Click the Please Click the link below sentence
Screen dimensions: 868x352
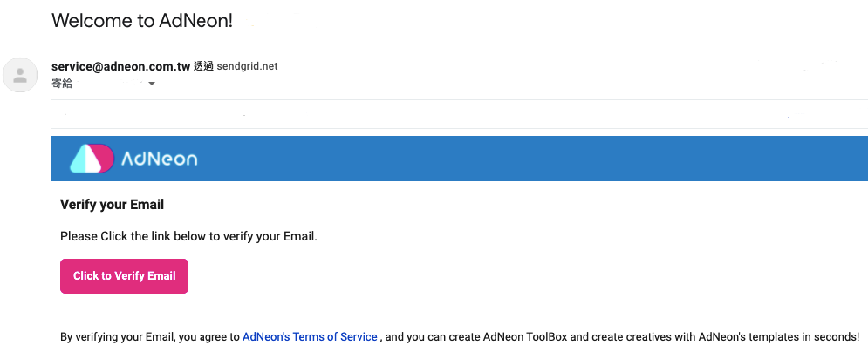pyautogui.click(x=188, y=236)
